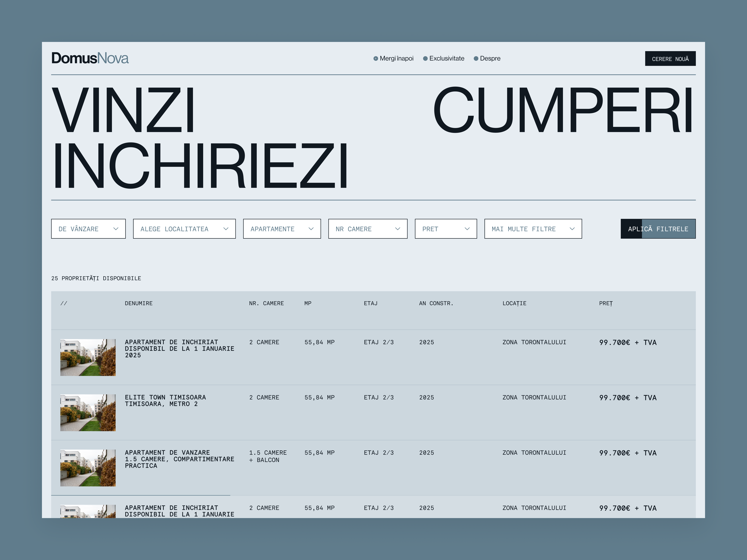Image resolution: width=747 pixels, height=560 pixels.
Task: Open the NR CAMERE dropdown
Action: coord(368,229)
